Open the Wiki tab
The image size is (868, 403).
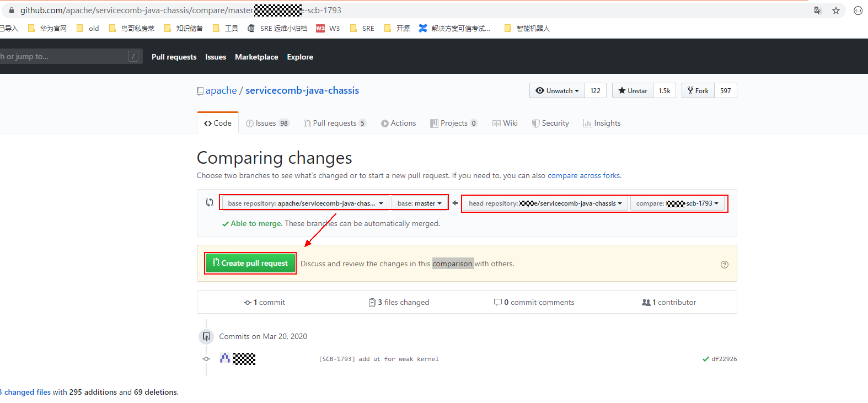pos(505,123)
